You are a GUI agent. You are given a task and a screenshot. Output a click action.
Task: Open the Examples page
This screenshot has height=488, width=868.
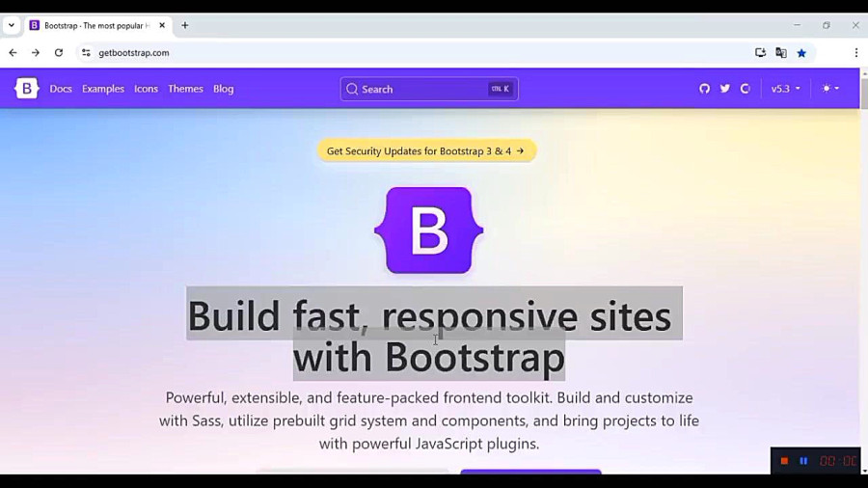tap(103, 89)
